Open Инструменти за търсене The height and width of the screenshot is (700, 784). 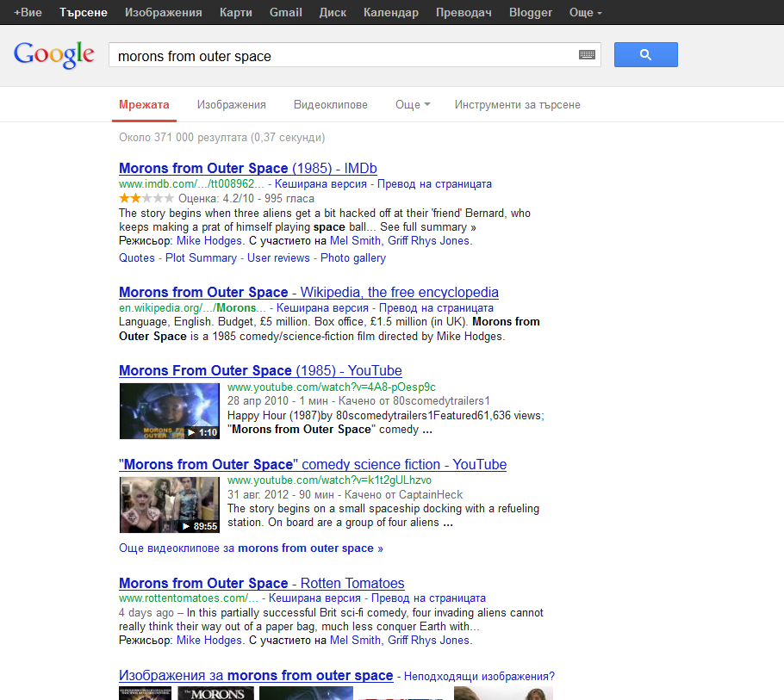518,105
